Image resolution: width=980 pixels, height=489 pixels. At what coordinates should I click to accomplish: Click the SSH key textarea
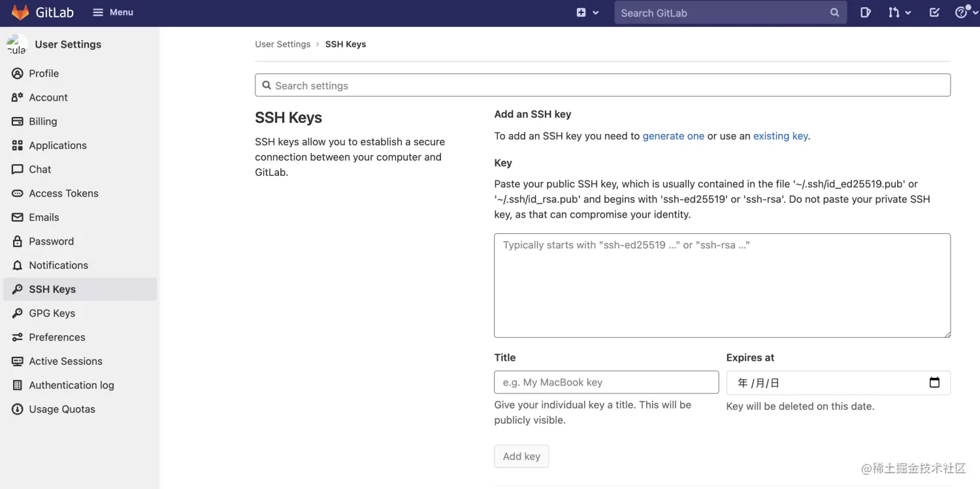[722, 286]
